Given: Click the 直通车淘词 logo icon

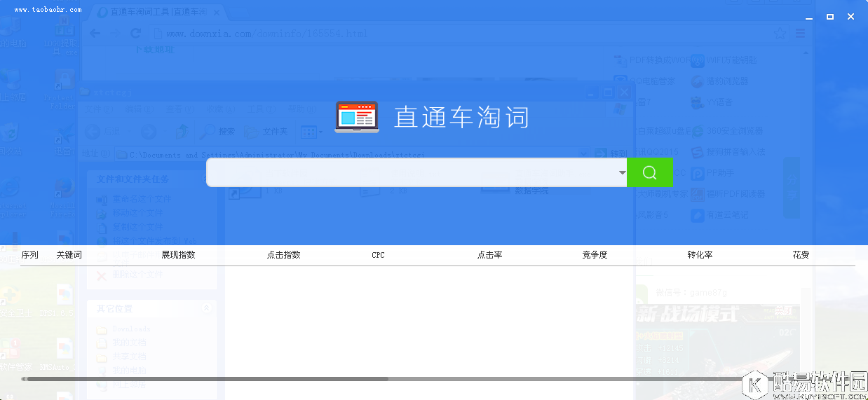Looking at the screenshot, I should tap(357, 116).
